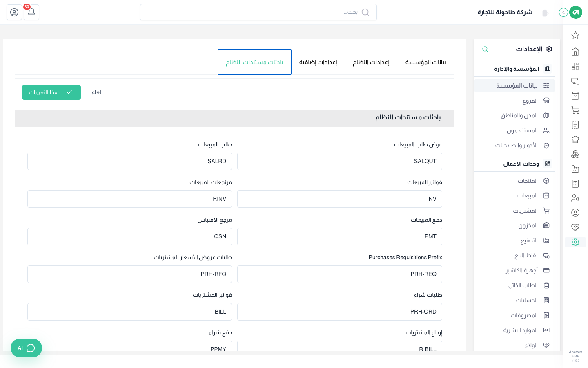This screenshot has width=588, height=368.
Task: Select the green settings gear in the rail
Action: click(575, 242)
